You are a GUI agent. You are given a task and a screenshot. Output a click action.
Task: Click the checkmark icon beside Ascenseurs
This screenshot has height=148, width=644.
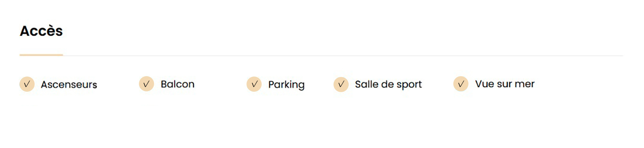tap(27, 84)
